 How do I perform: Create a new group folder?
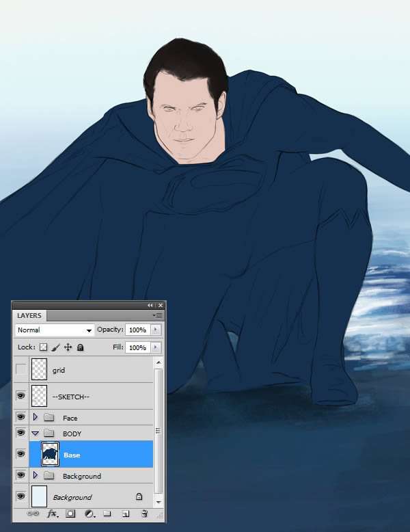[x=107, y=514]
